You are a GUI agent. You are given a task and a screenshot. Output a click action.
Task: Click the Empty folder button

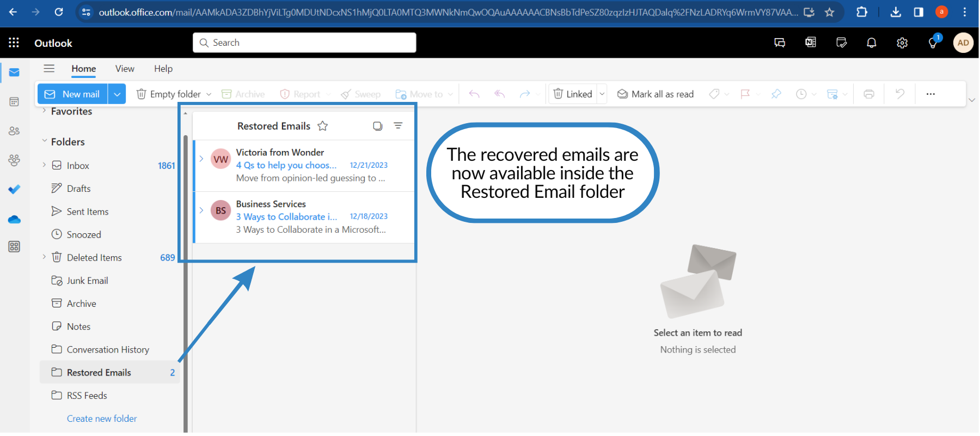click(169, 94)
